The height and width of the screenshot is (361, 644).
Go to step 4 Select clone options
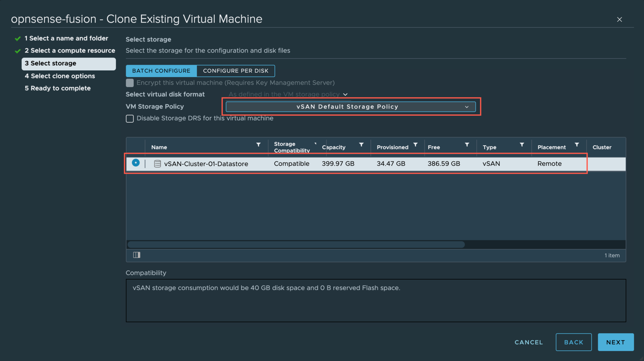pos(60,76)
